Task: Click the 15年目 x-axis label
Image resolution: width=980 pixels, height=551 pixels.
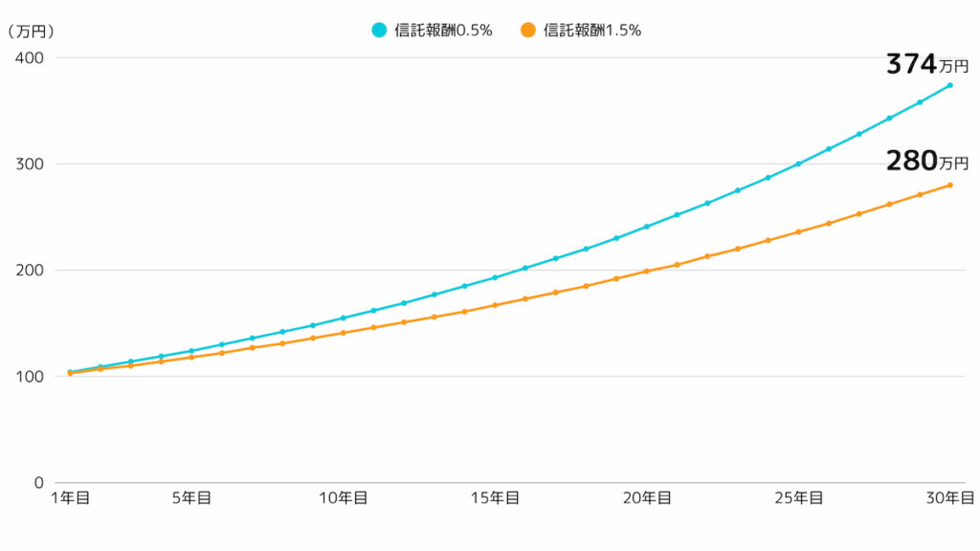Action: pyautogui.click(x=495, y=497)
